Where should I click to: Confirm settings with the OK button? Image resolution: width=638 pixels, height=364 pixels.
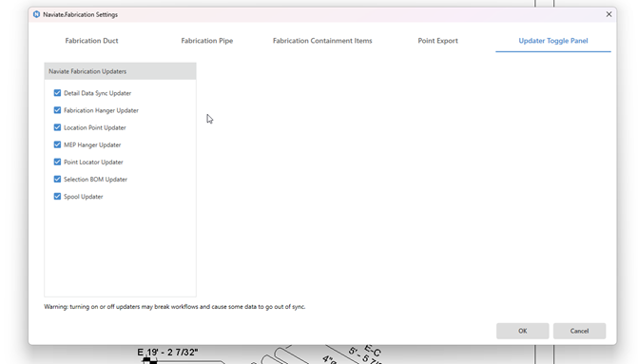[522, 331]
